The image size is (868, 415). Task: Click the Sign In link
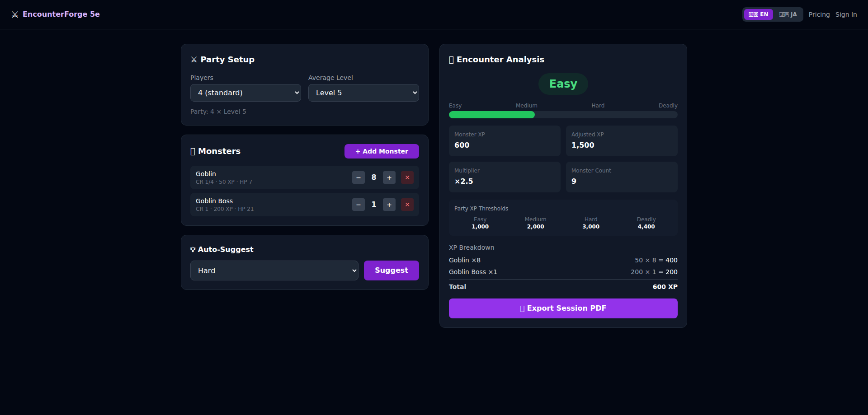coord(846,14)
